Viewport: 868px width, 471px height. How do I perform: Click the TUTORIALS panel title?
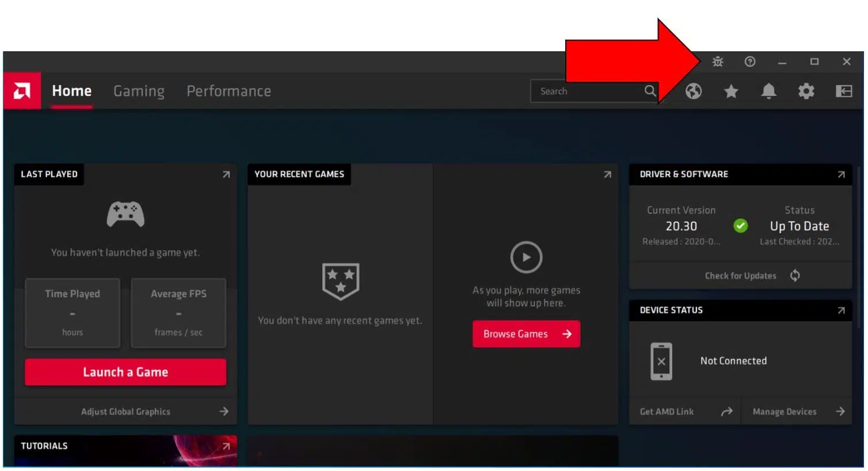click(44, 446)
